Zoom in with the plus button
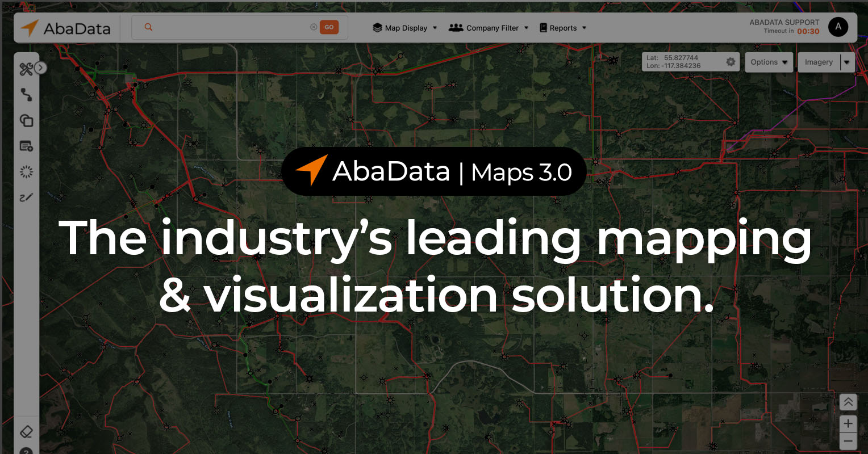 pos(848,423)
